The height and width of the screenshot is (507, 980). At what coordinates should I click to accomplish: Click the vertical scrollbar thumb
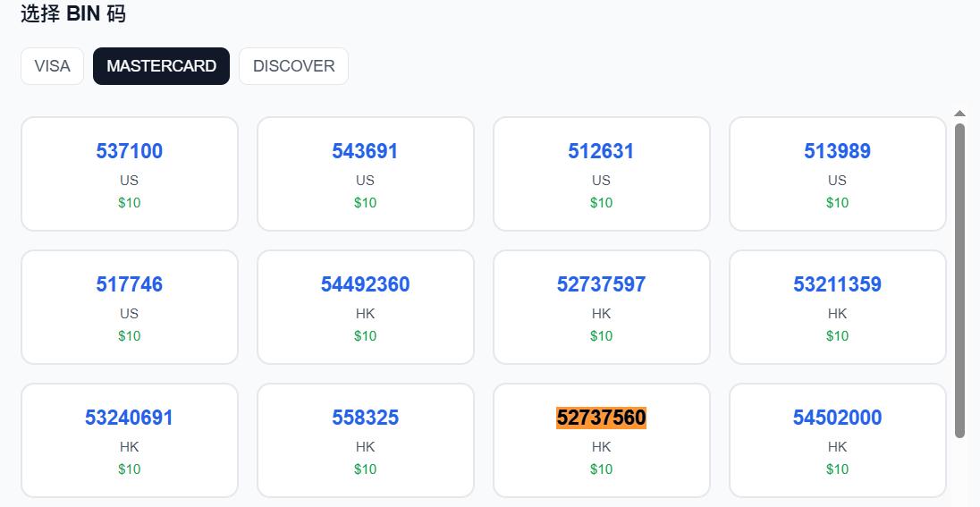959,277
